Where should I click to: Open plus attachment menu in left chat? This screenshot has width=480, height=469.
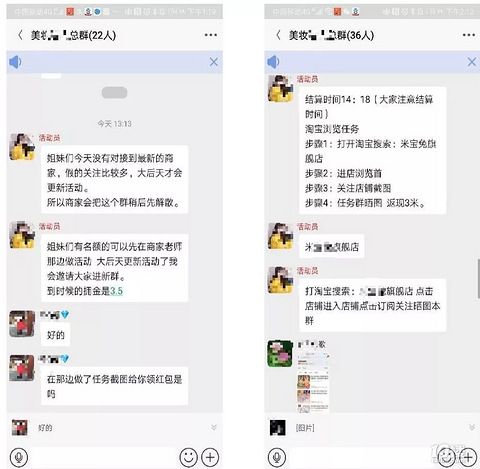point(210,457)
